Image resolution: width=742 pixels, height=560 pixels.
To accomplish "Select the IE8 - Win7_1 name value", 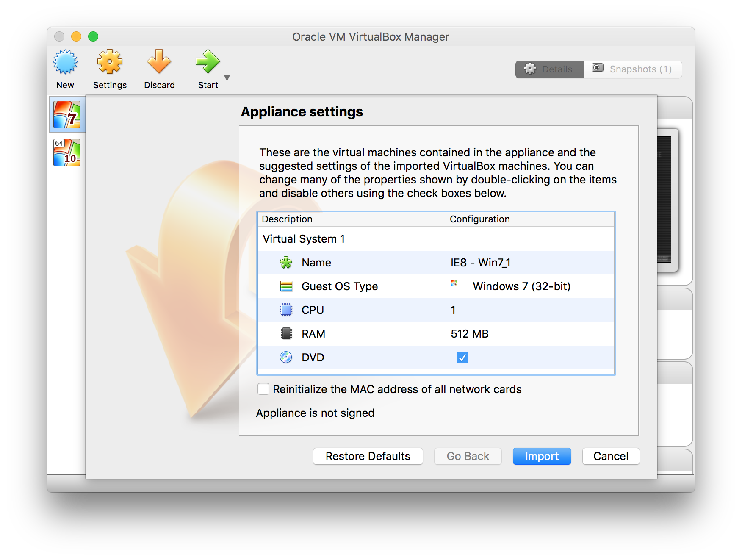I will tap(481, 263).
